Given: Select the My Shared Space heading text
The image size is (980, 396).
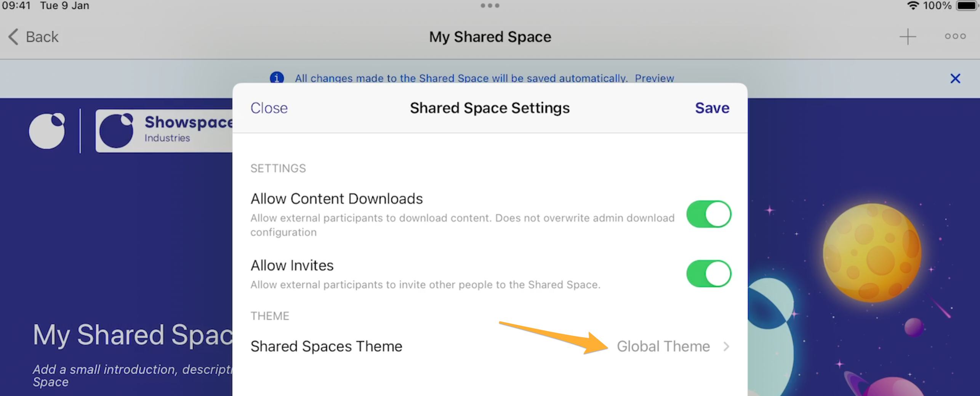Looking at the screenshot, I should (133, 335).
